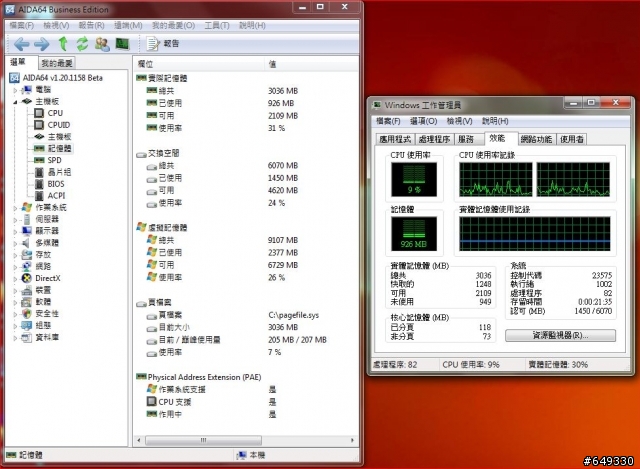
Task: Select the 記憶體 memory tree item
Action: (x=60, y=149)
